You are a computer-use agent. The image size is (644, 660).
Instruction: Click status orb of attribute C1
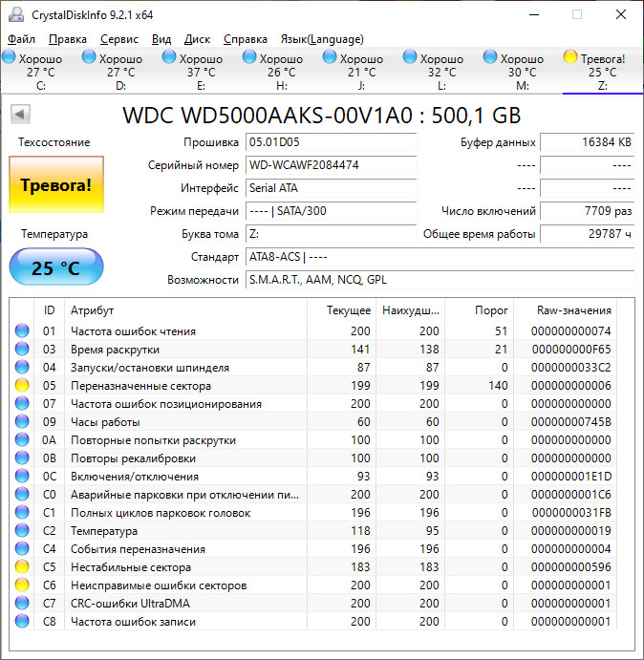(22, 512)
